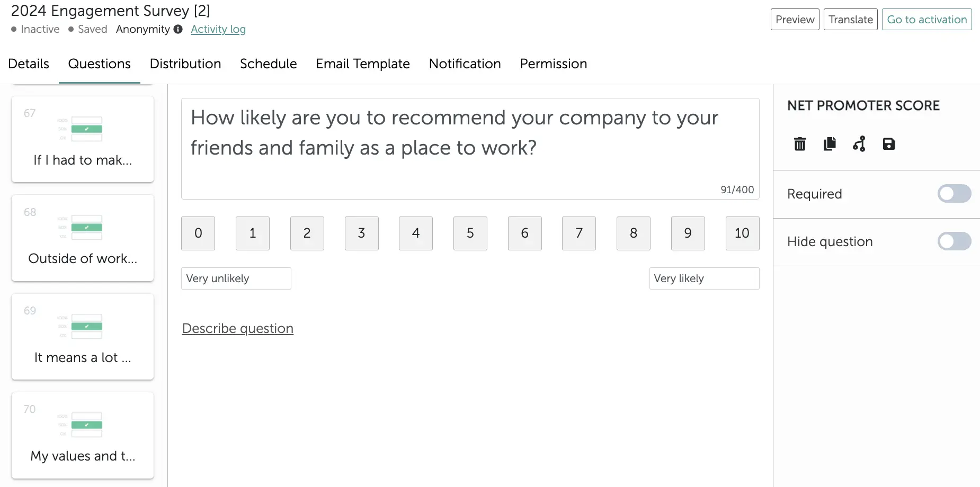The image size is (980, 487).
Task: Open the Email Template tab
Action: pos(363,64)
